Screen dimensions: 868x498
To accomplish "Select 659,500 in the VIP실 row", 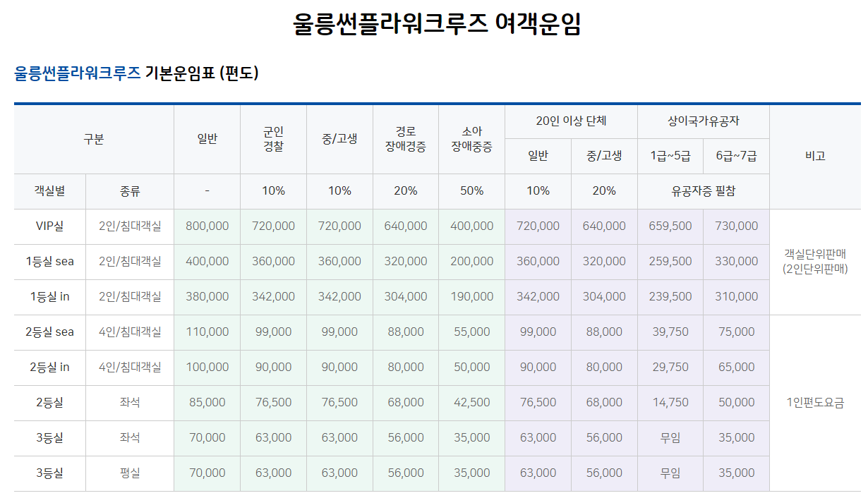I will tap(670, 226).
